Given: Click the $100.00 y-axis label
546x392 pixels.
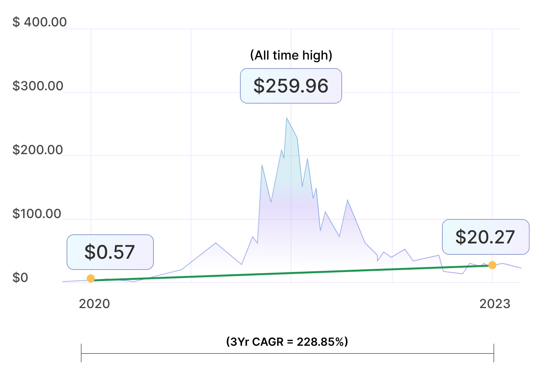Looking at the screenshot, I should pos(37,214).
